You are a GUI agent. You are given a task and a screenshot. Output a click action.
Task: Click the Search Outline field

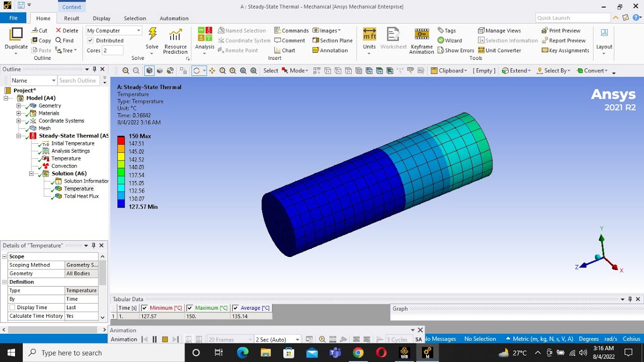pos(79,80)
